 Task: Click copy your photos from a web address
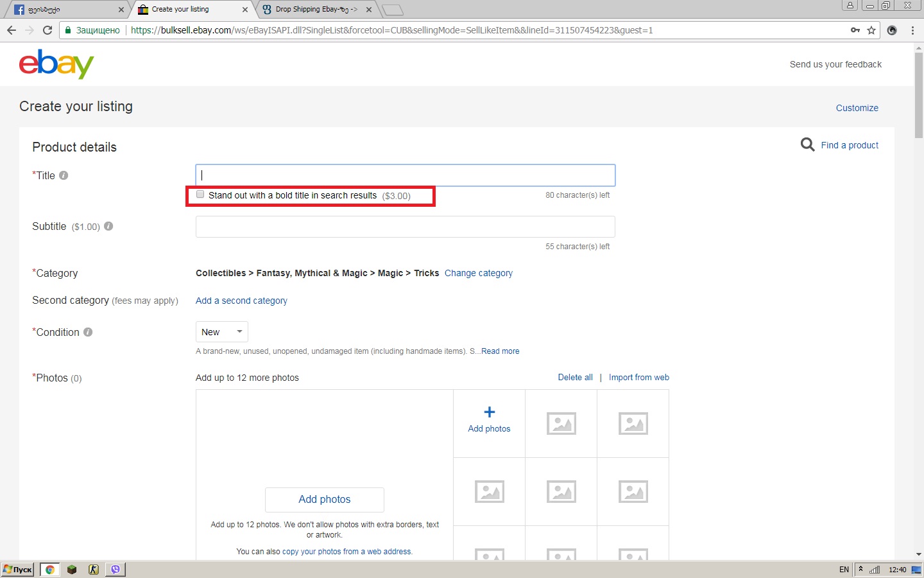coord(346,552)
